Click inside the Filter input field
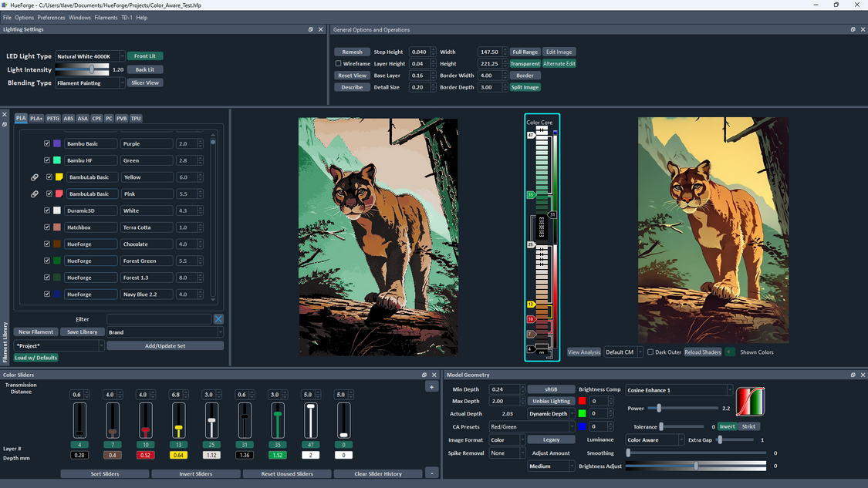The width and height of the screenshot is (868, 488). (x=158, y=318)
